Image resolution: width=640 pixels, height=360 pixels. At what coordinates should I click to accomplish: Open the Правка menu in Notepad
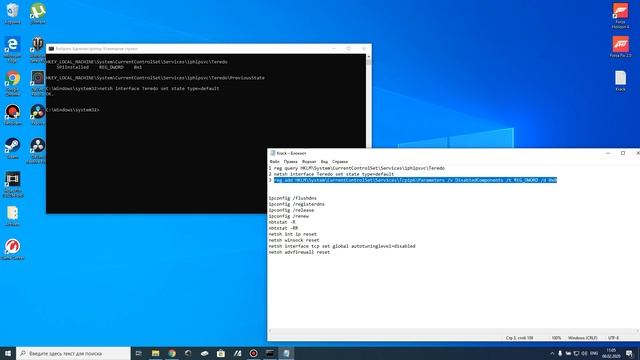291,162
